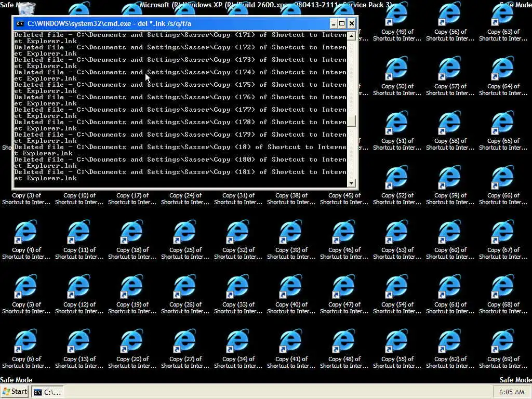Select the Copy (19) Internet Explorer shortcut icon
The image size is (532, 399).
(x=132, y=287)
